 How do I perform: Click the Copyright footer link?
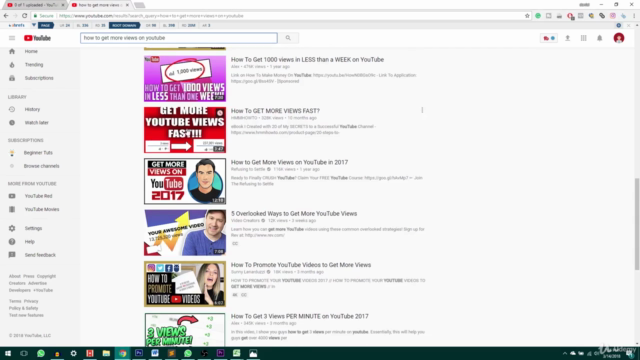46,276
